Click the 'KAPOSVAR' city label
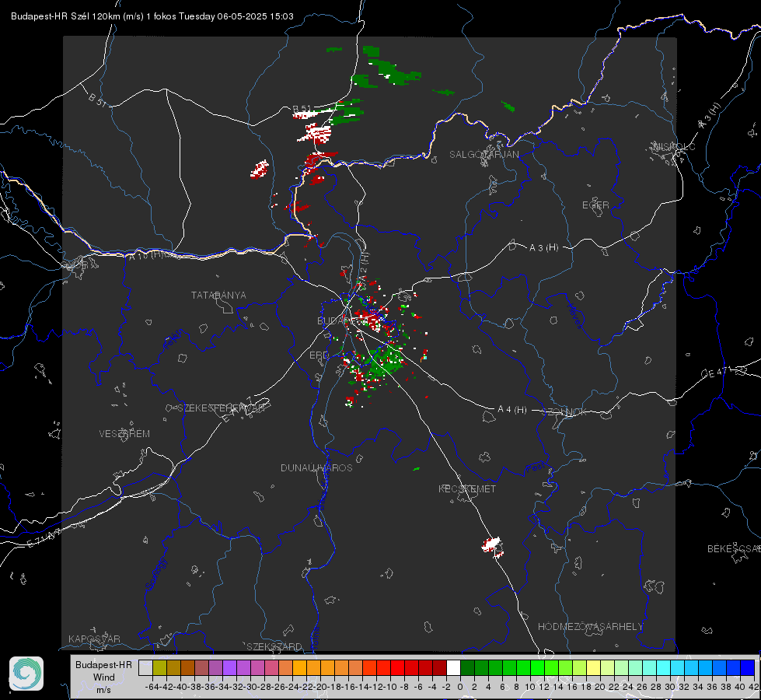The width and height of the screenshot is (761, 700). coord(94,639)
